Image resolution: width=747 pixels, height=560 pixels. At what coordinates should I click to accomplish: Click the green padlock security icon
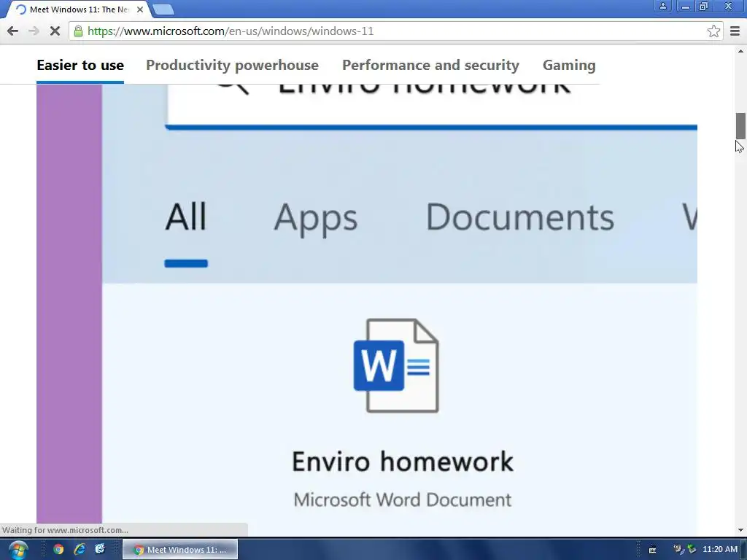pyautogui.click(x=78, y=31)
